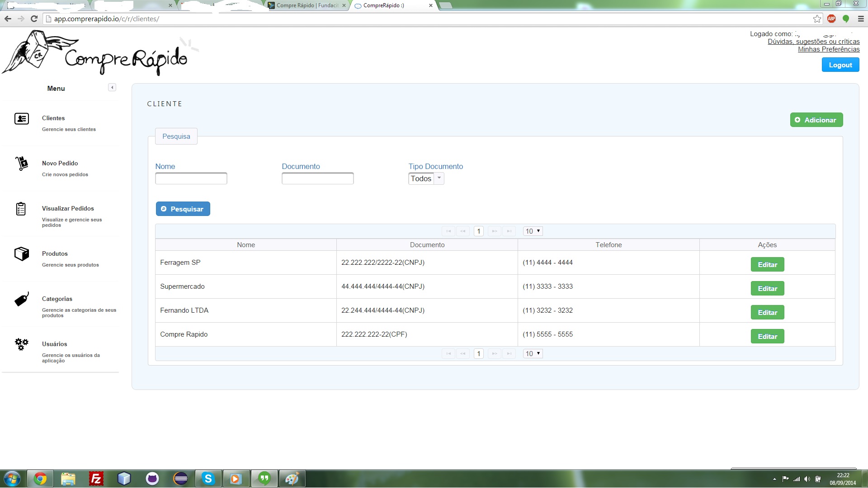Open bottom paginator rows-per-page dropdown

(533, 353)
